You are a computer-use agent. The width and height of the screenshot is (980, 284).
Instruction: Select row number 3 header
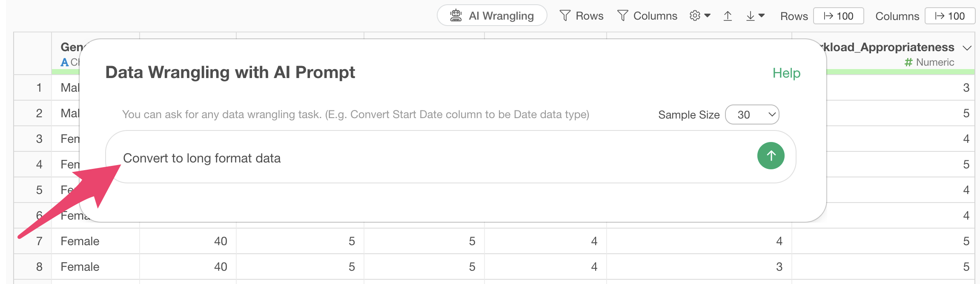point(39,139)
